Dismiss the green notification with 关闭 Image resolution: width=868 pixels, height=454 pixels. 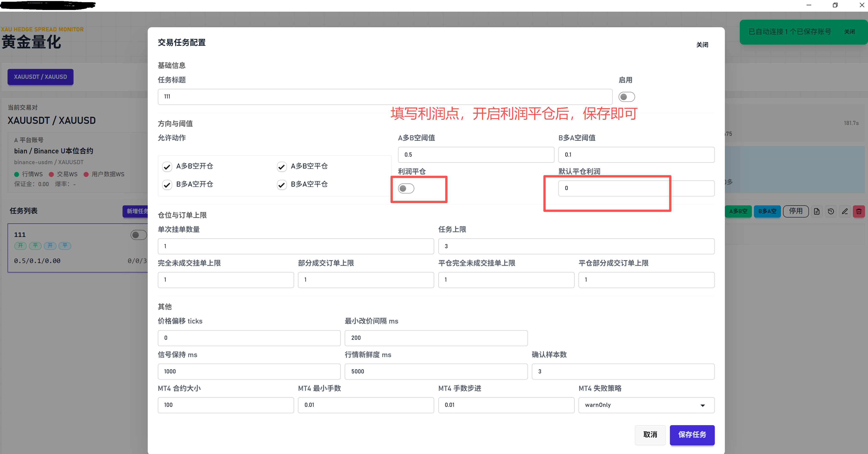coord(849,32)
